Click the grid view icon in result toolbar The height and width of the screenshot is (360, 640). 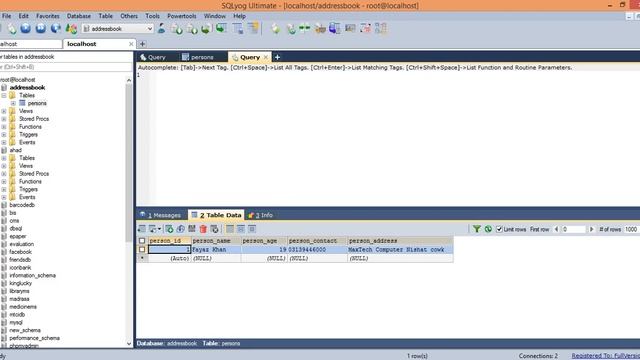click(x=230, y=229)
